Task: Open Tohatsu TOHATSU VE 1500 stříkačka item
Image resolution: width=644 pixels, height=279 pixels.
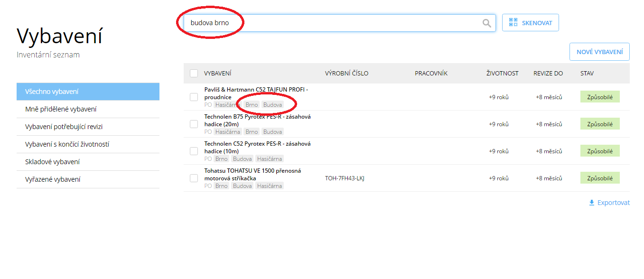Action: (252, 174)
